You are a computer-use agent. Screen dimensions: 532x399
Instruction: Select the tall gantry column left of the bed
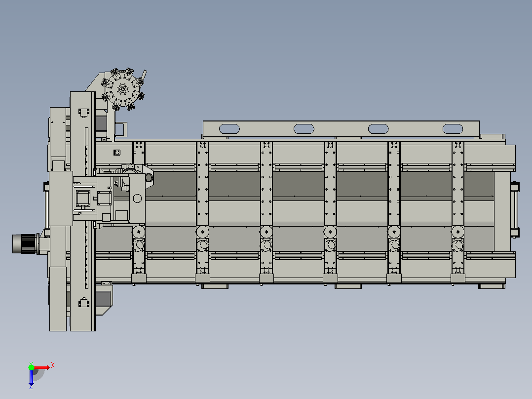[x=82, y=211]
